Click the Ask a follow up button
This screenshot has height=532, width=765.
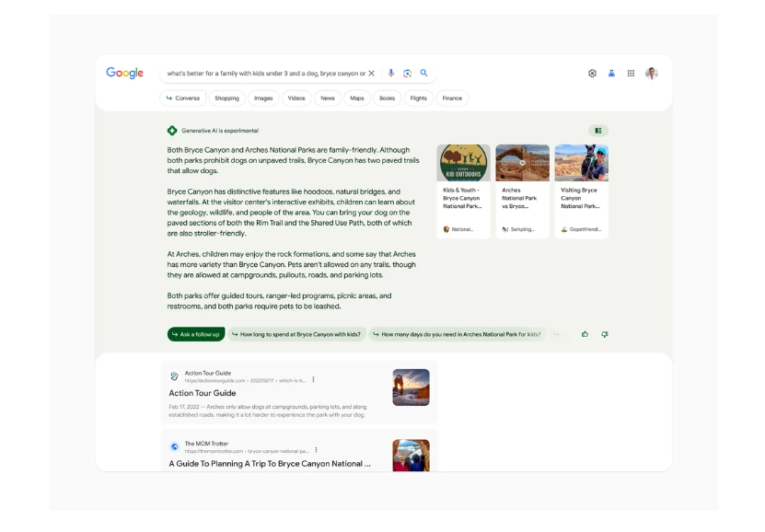pyautogui.click(x=196, y=334)
